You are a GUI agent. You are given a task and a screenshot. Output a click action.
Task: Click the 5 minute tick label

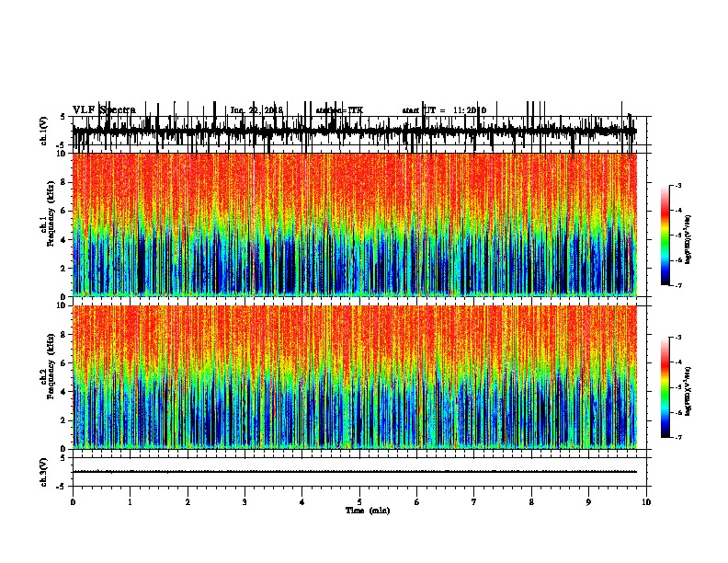359,502
